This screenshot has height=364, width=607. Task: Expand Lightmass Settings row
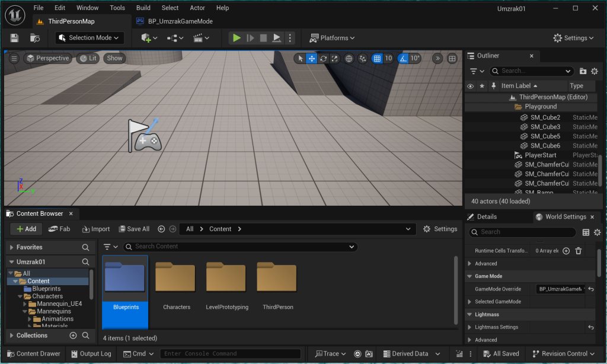(x=469, y=327)
